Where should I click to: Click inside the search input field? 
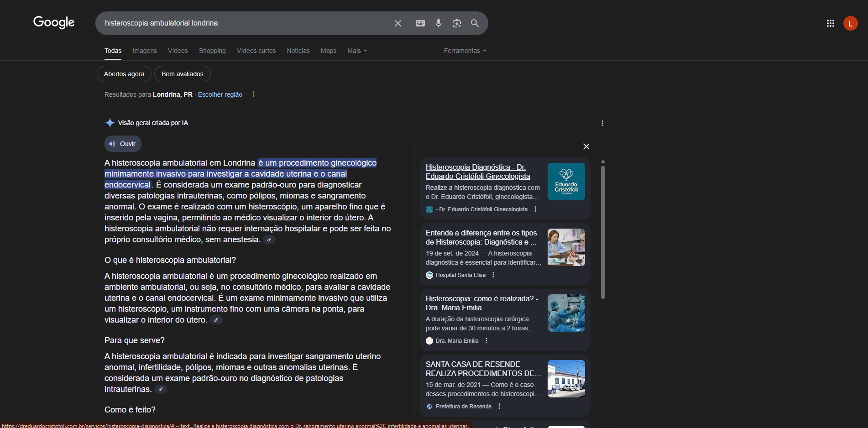(x=246, y=23)
